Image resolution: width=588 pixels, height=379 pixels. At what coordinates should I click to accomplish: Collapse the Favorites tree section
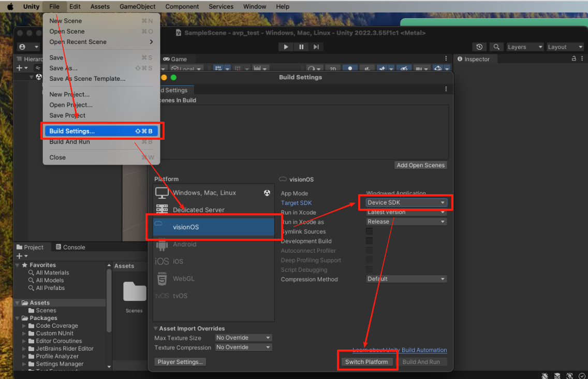click(17, 265)
